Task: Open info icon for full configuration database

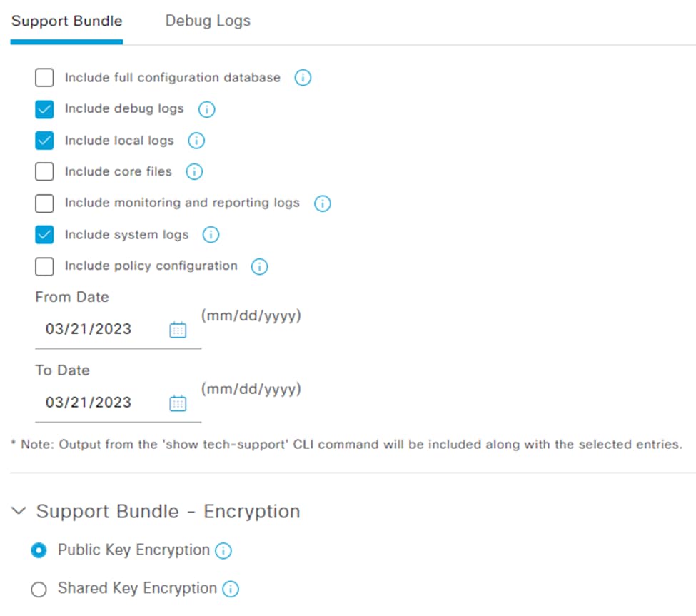Action: click(x=303, y=78)
